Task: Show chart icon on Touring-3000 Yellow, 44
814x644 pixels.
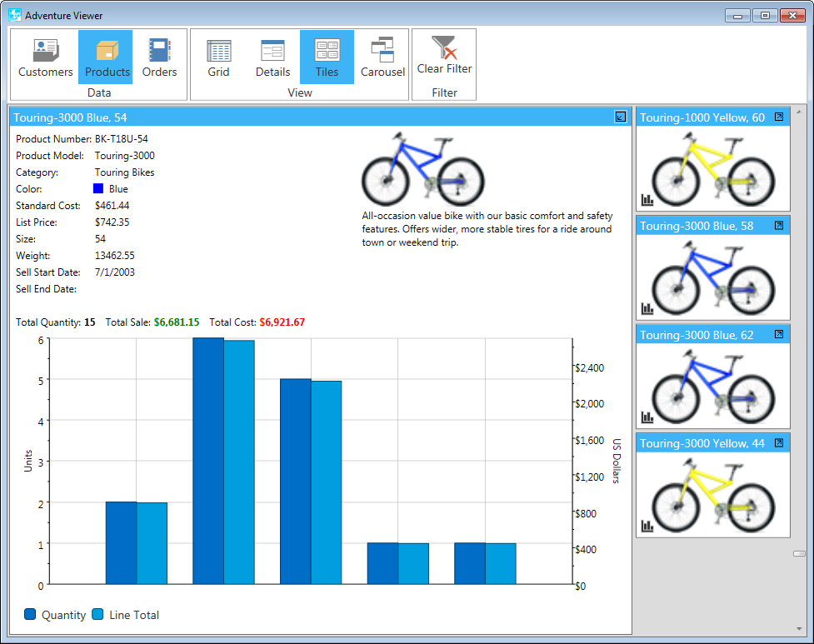Action: point(647,526)
